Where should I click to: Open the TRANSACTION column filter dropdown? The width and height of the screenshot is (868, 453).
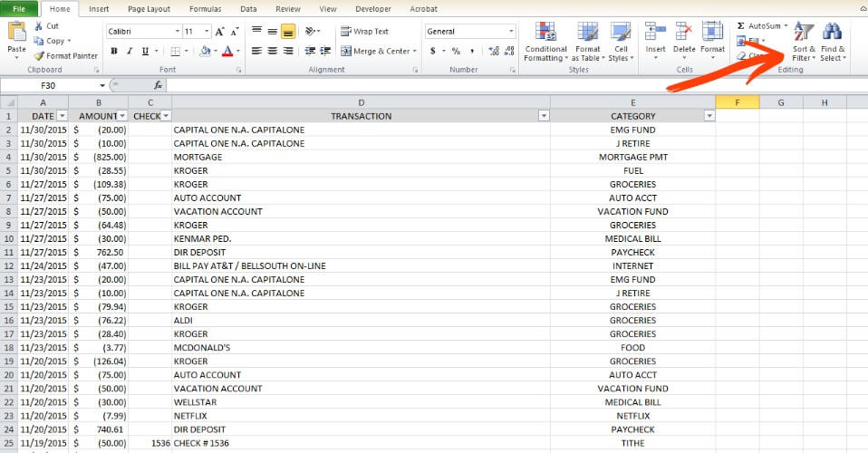pyautogui.click(x=544, y=116)
